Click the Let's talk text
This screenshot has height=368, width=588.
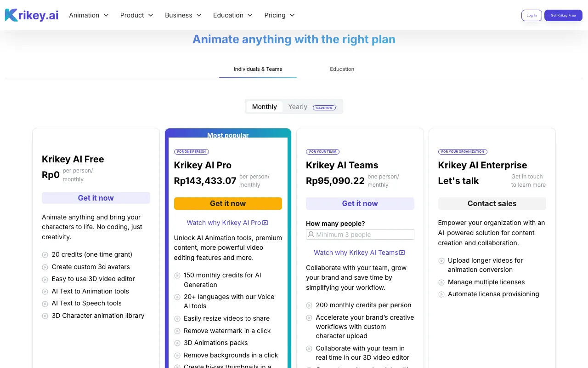pos(458,181)
